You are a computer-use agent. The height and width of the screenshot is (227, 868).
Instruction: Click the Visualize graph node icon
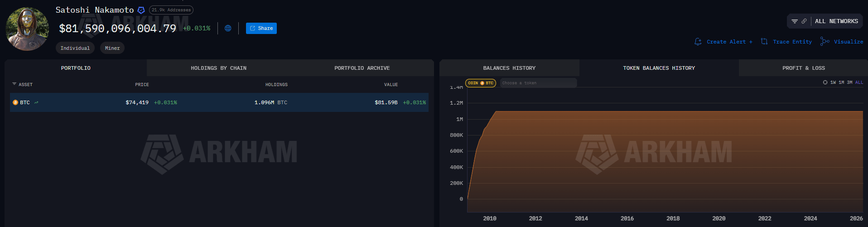tap(825, 42)
